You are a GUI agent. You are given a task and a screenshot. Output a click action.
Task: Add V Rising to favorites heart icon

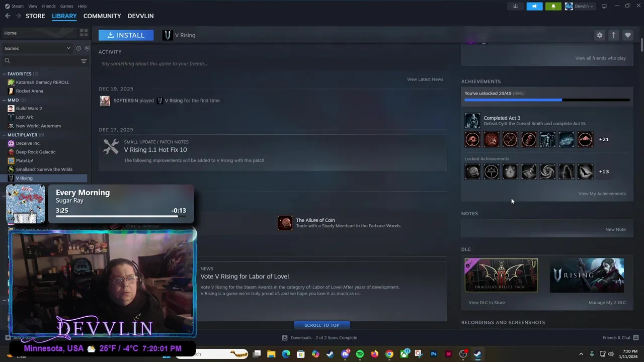tap(627, 35)
